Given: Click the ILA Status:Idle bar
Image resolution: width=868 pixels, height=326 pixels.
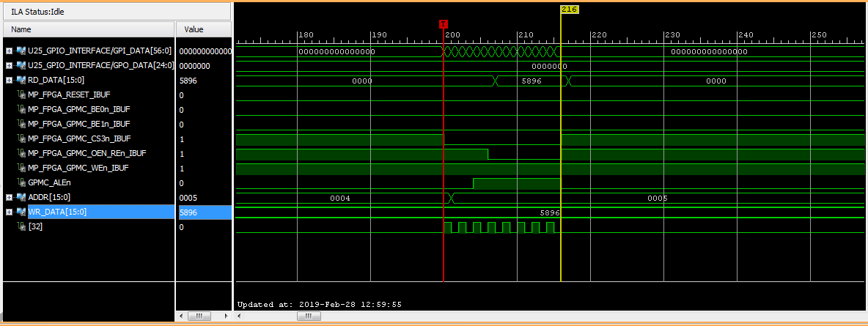Looking at the screenshot, I should coord(117,11).
